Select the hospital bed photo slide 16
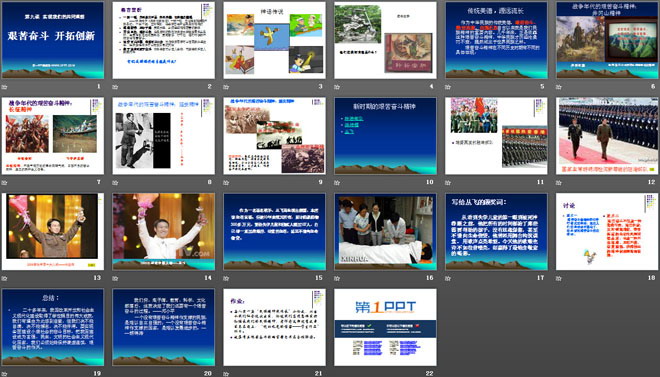 [385, 231]
